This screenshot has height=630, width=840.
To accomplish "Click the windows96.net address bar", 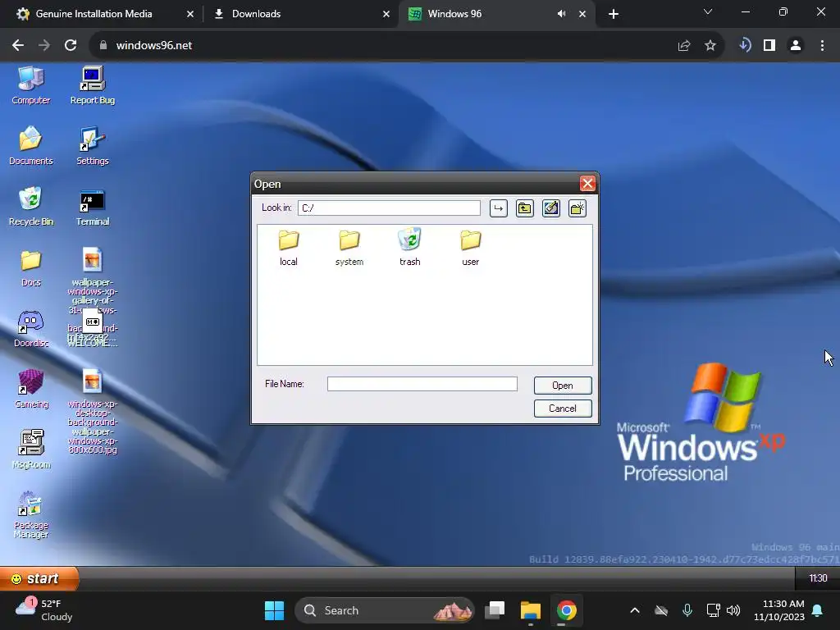I will [386, 46].
